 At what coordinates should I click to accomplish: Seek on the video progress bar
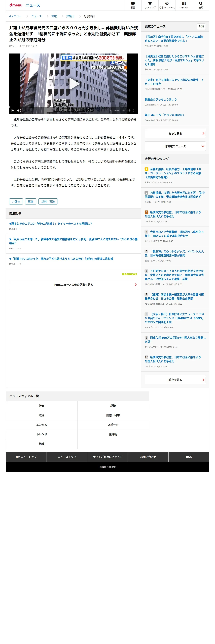(74, 107)
